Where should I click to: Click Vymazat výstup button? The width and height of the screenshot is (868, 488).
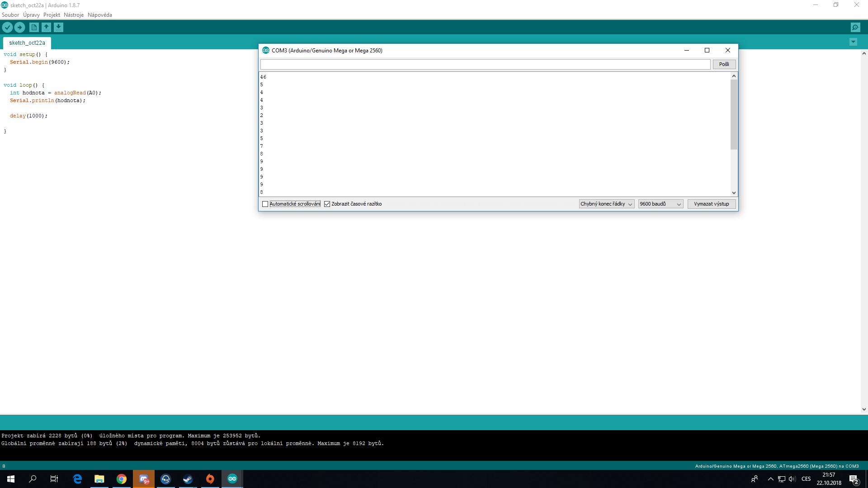(x=711, y=204)
